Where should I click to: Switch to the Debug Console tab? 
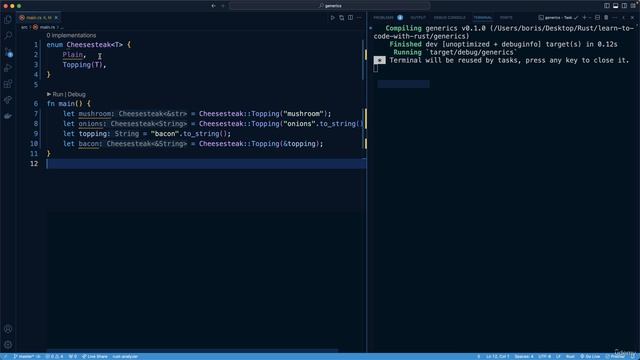click(x=449, y=18)
